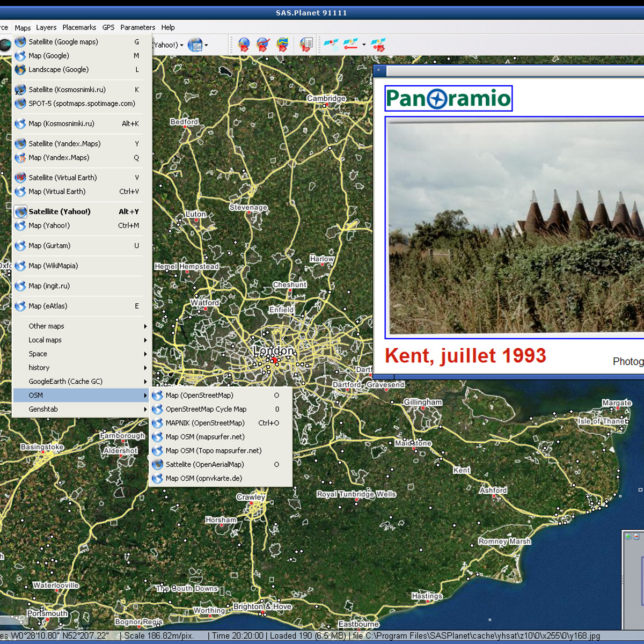
Task: Click the Panoramio logo link
Action: [x=449, y=98]
